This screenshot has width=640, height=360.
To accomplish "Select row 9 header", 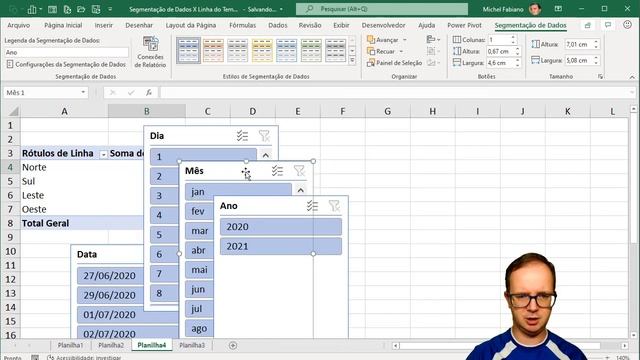I will coord(11,237).
